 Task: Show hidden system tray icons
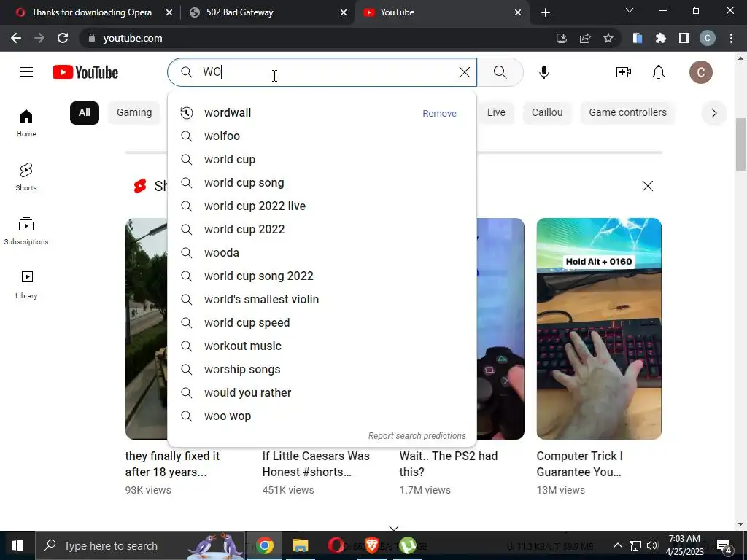[x=617, y=545]
